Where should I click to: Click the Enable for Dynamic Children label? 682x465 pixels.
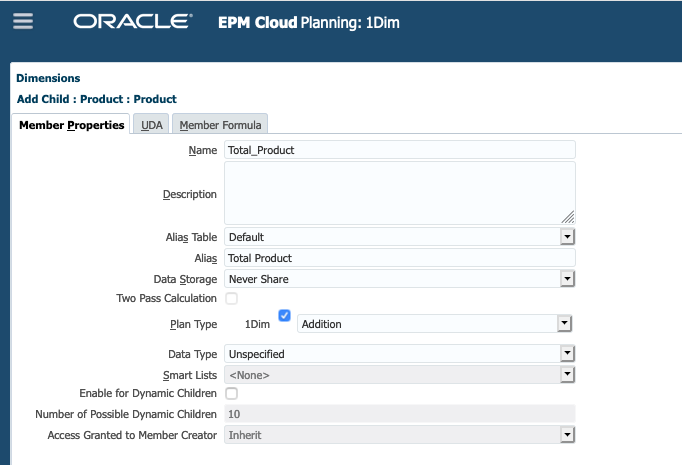(148, 393)
